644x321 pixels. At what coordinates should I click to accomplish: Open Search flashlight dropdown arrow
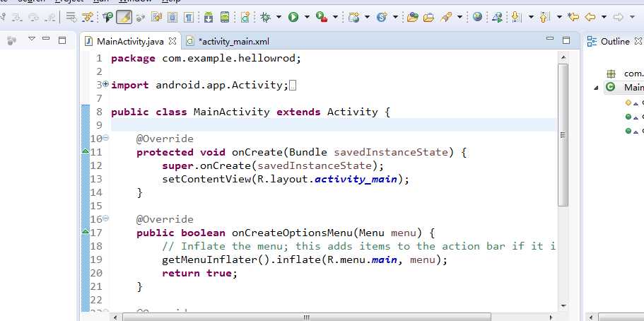coord(459,17)
